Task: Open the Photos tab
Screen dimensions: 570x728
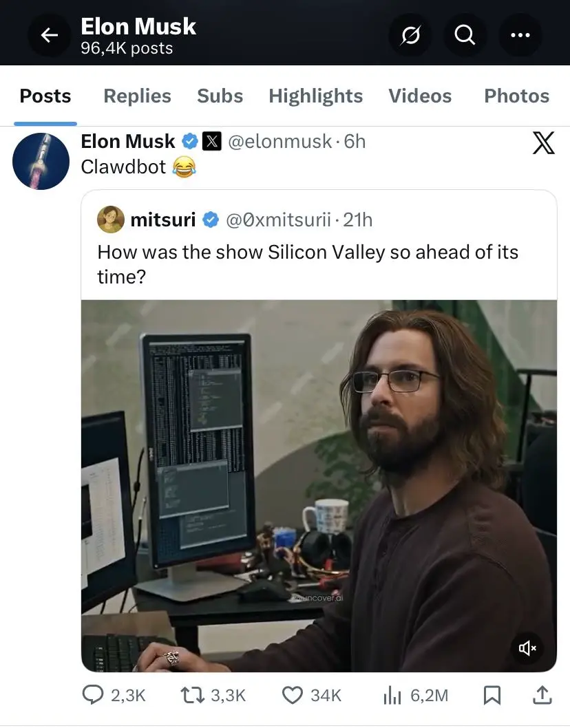Action: point(516,96)
